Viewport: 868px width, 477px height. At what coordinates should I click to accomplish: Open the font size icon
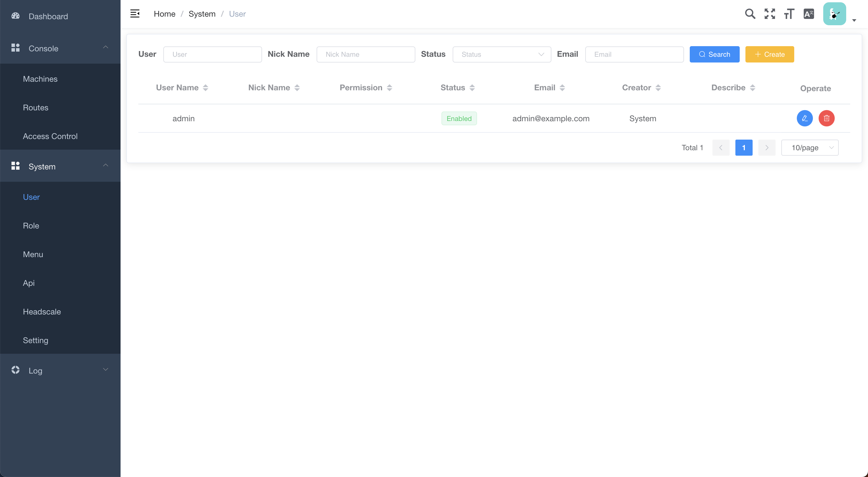click(788, 14)
